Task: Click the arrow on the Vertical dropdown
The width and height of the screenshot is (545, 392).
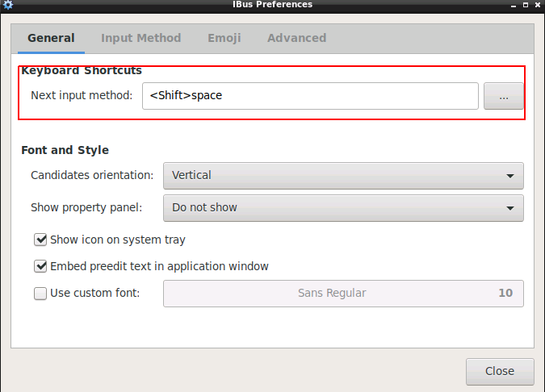Action: coord(510,176)
